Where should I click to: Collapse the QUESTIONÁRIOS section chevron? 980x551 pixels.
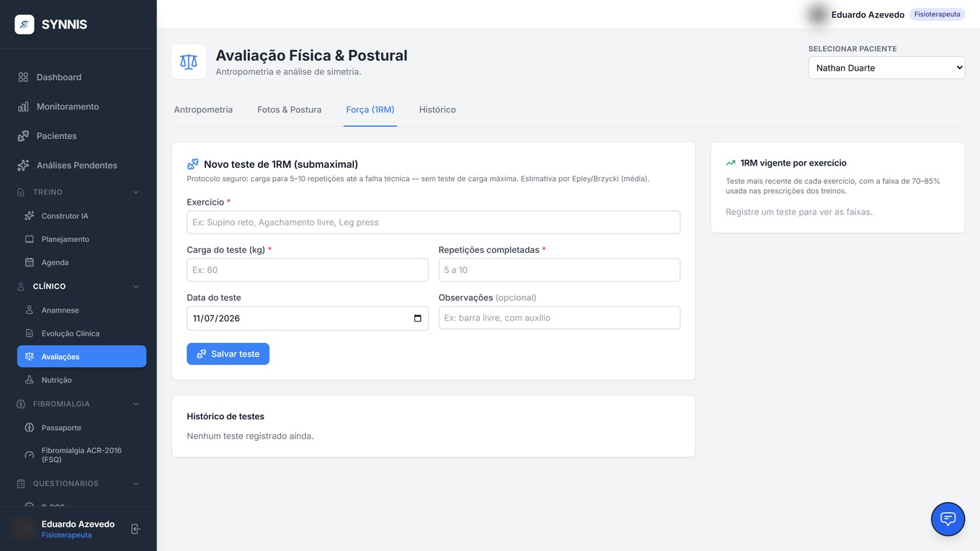click(136, 483)
